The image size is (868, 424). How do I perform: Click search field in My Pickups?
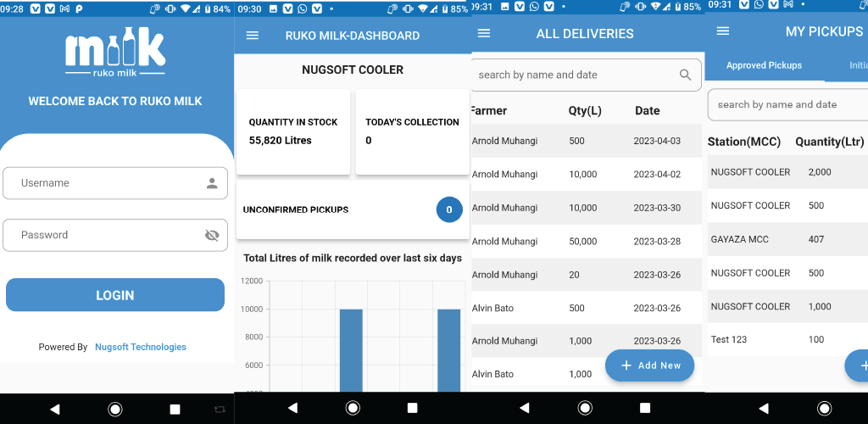click(x=787, y=104)
